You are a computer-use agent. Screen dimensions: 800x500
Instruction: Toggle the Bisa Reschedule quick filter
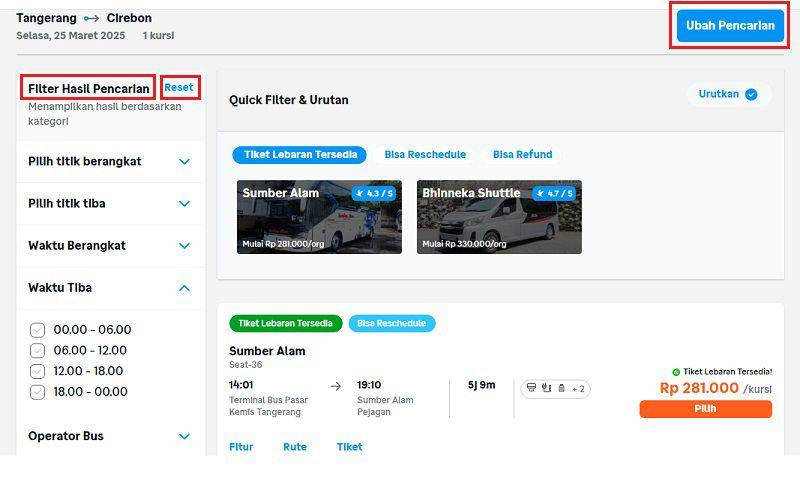click(425, 155)
